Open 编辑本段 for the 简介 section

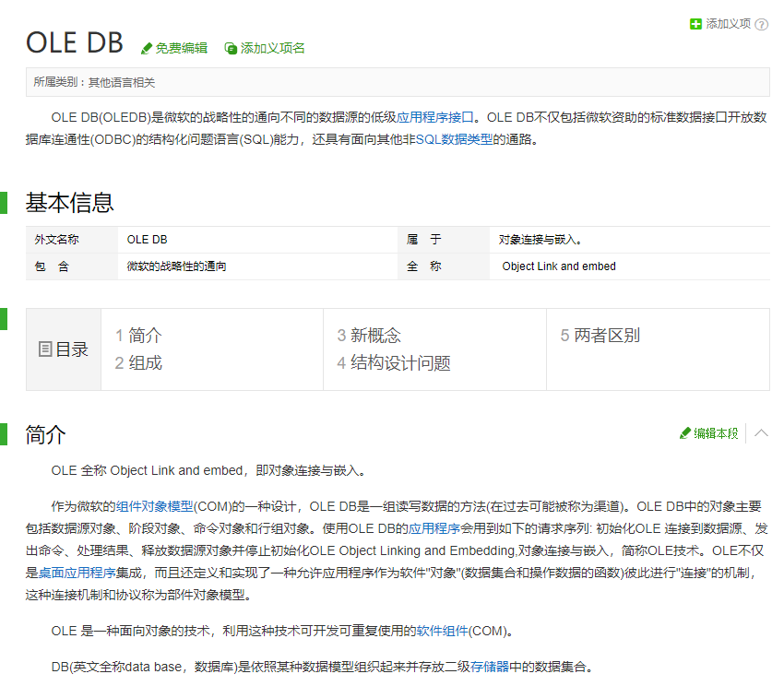716,433
